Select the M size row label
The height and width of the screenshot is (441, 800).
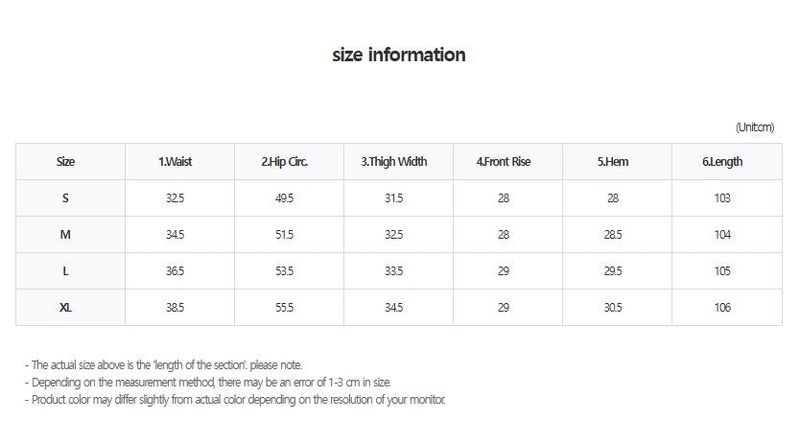pyautogui.click(x=65, y=235)
